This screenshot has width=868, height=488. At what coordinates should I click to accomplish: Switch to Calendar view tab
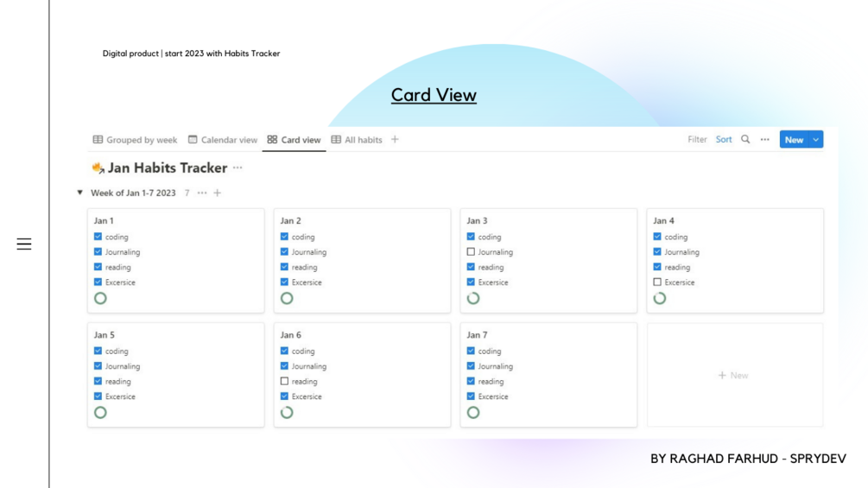(x=223, y=139)
